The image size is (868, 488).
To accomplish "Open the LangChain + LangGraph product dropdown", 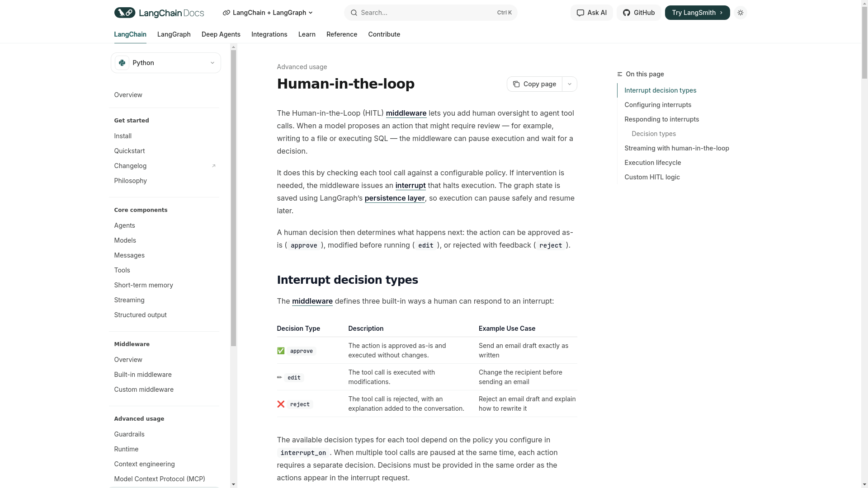I will (x=268, y=13).
